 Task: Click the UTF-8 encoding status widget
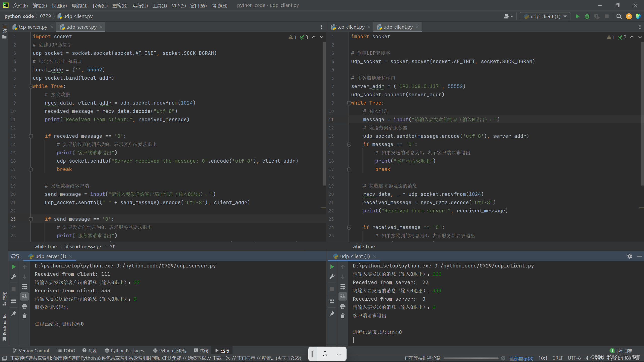574,358
